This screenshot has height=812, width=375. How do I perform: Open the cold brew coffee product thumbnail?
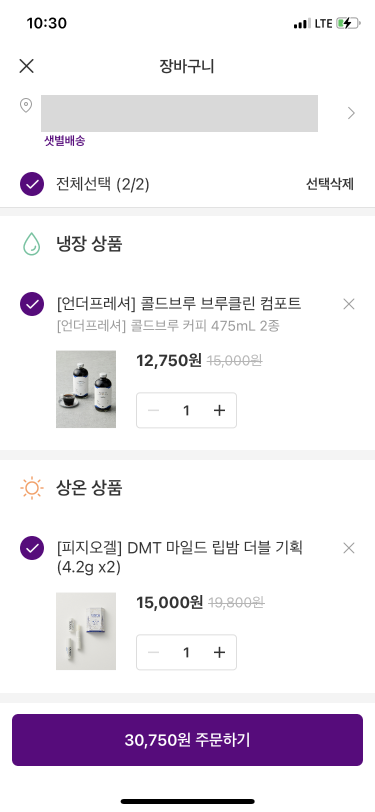pyautogui.click(x=86, y=389)
